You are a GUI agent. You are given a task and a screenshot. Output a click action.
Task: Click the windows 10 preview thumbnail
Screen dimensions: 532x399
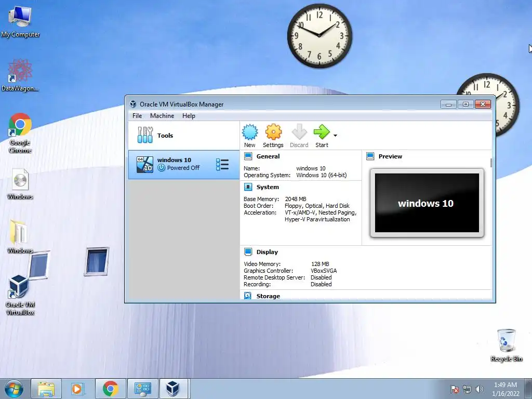[x=427, y=203]
